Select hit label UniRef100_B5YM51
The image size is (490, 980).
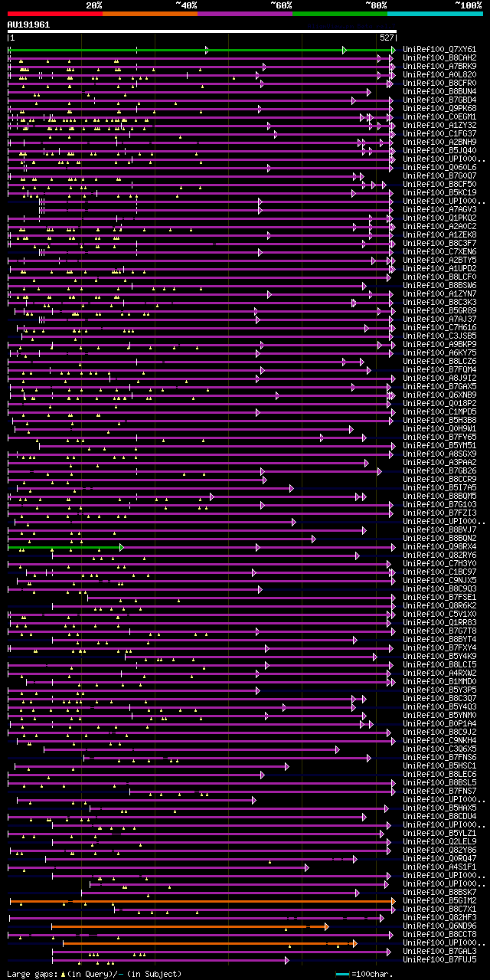coord(439,446)
